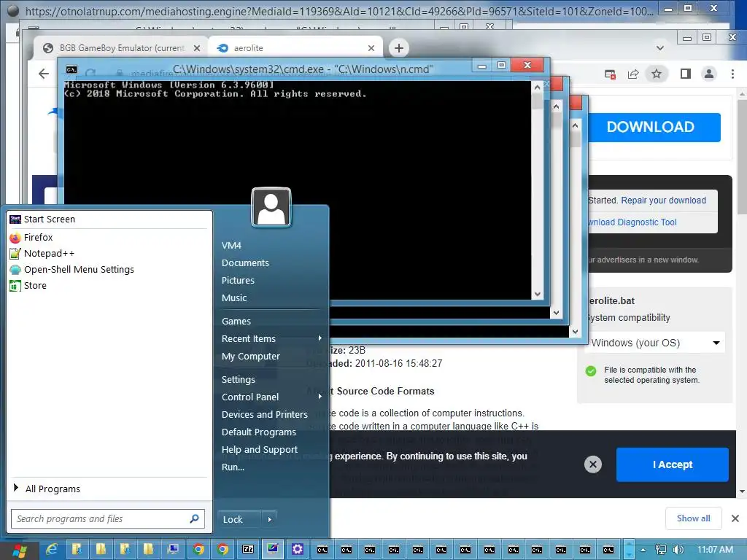Click the taskbar overflow scroll arrows
Screen dimensions: 747x560
(x=629, y=550)
